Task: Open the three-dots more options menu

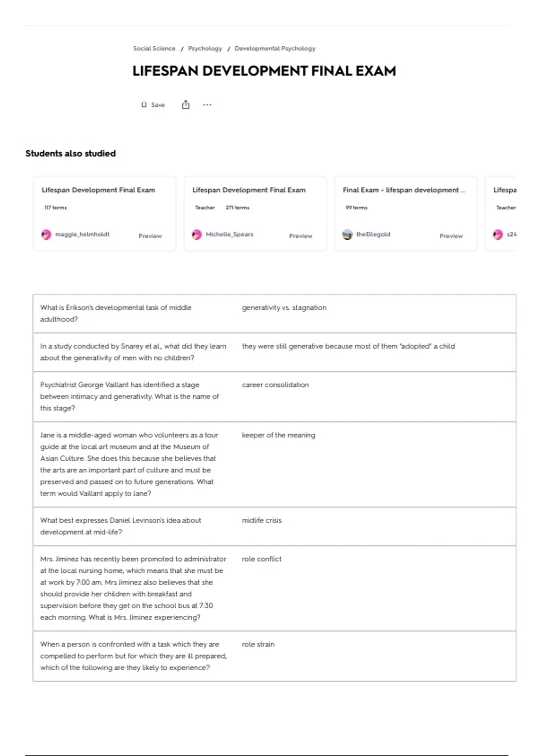Action: 207,105
